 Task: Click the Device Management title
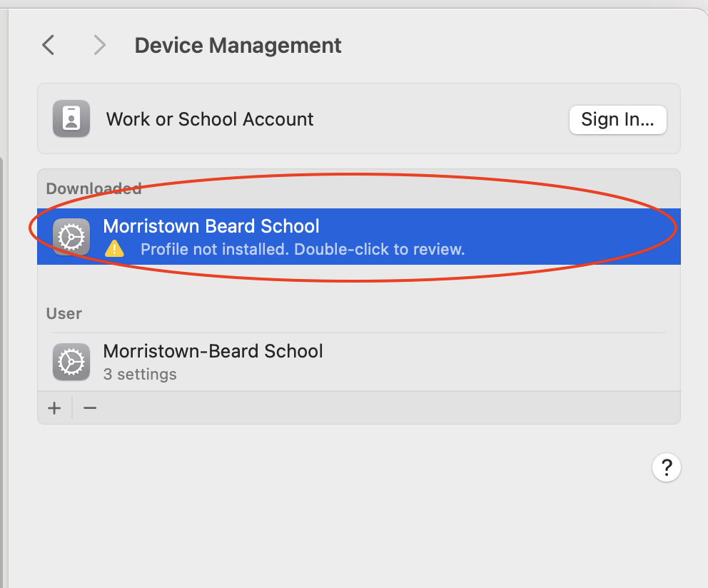(x=238, y=46)
